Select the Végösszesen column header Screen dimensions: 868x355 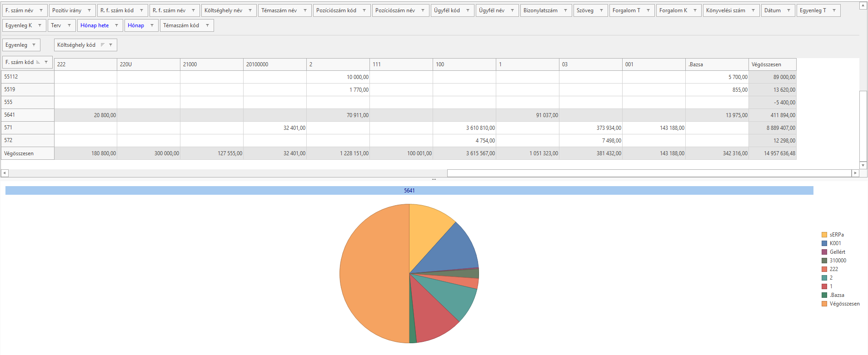[x=772, y=64]
